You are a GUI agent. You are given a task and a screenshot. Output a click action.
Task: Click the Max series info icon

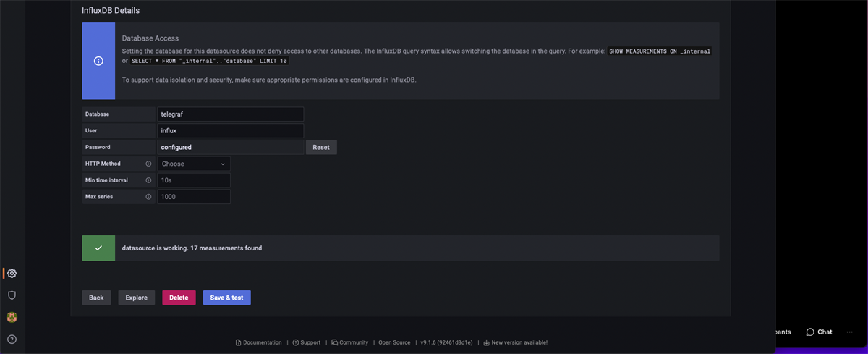[x=148, y=197]
